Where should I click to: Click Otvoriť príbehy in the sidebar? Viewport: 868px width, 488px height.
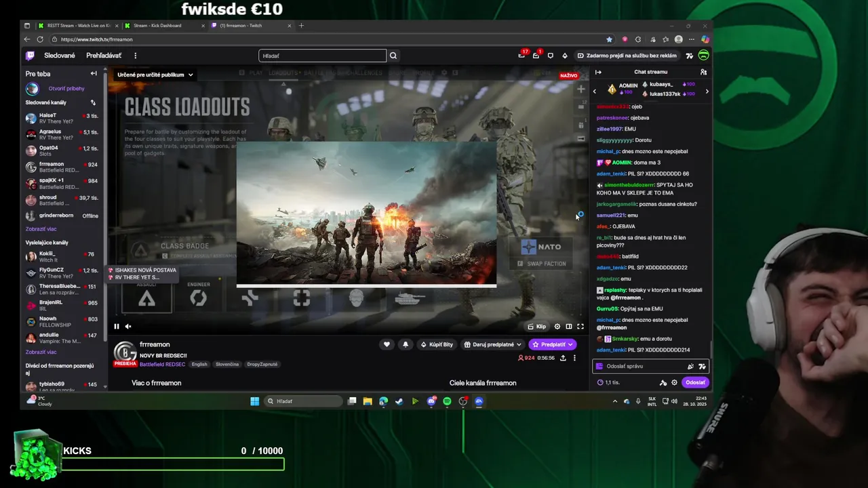[66, 89]
